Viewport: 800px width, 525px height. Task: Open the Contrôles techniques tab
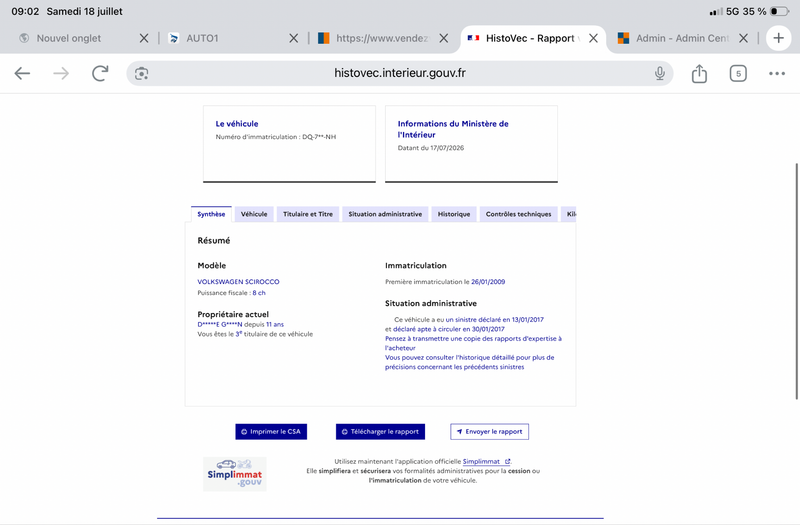[518, 214]
